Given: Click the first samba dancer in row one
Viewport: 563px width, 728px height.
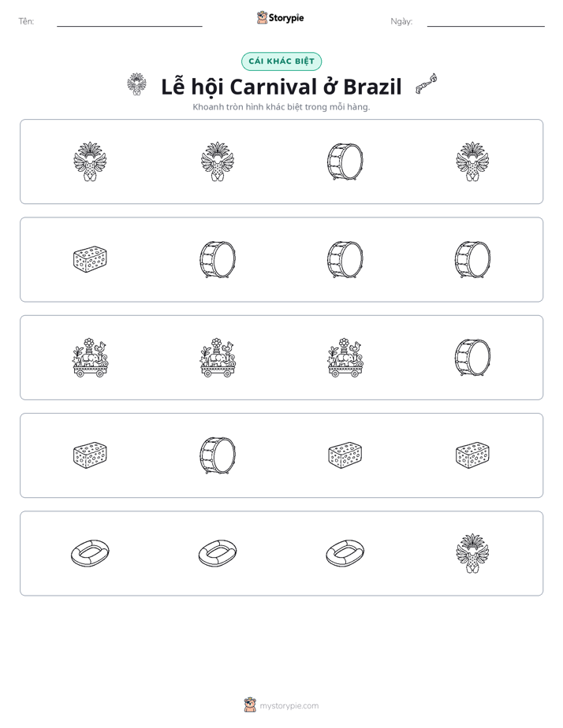Looking at the screenshot, I should (x=90, y=162).
